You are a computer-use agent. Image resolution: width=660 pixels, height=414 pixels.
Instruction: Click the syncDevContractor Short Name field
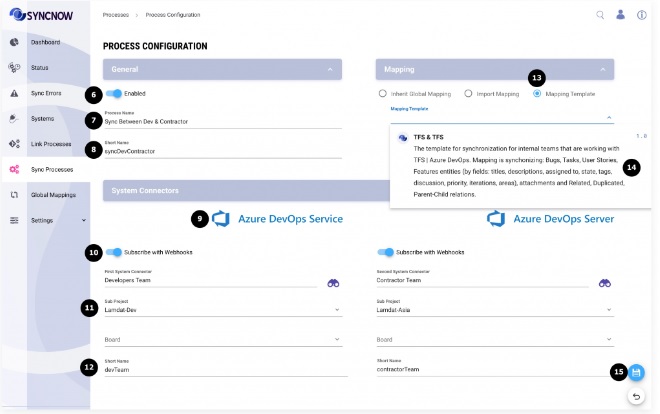point(223,149)
